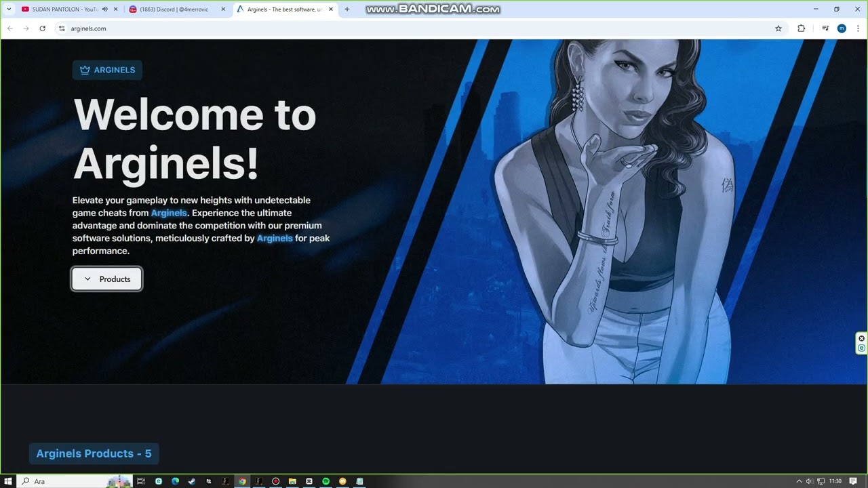Click the teal 'e' side overlay icon
This screenshot has height=488, width=868.
pos(862,348)
